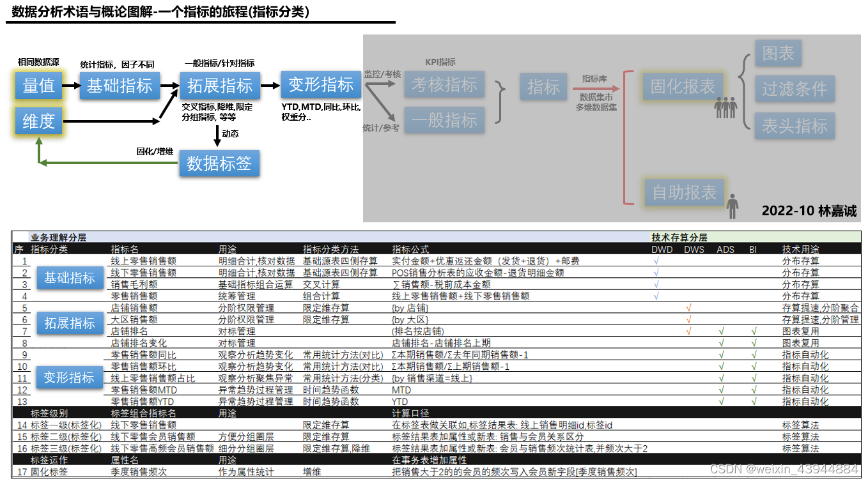Viewport: 868px width, 481px height.
Task: Click the 线下零售高频会员销售额 cell
Action: 162,448
